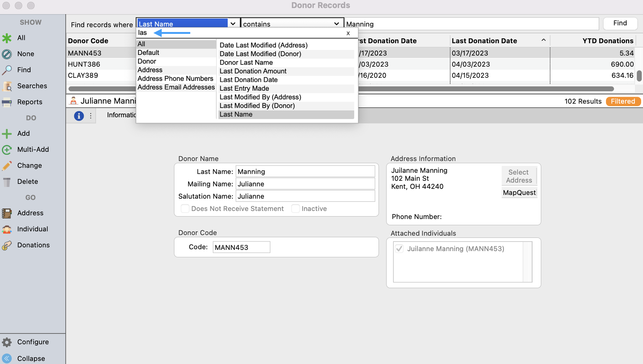Open the contains operator dropdown
This screenshot has width=643, height=364.
pos(336,24)
